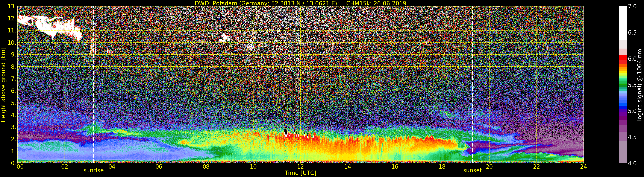
Task: Click the colorbar tick value "4.0"
Action: pyautogui.click(x=632, y=163)
